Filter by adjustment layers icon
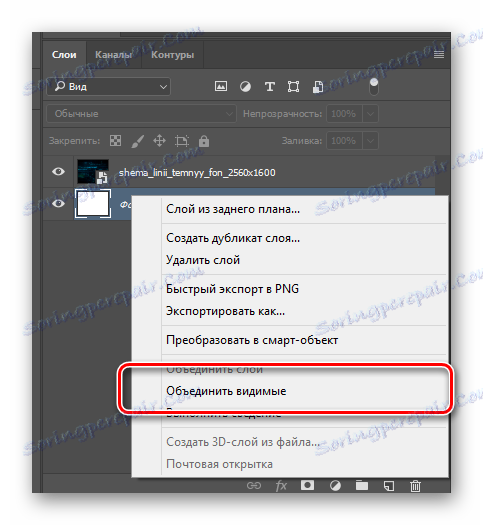The height and width of the screenshot is (525, 483). [245, 87]
